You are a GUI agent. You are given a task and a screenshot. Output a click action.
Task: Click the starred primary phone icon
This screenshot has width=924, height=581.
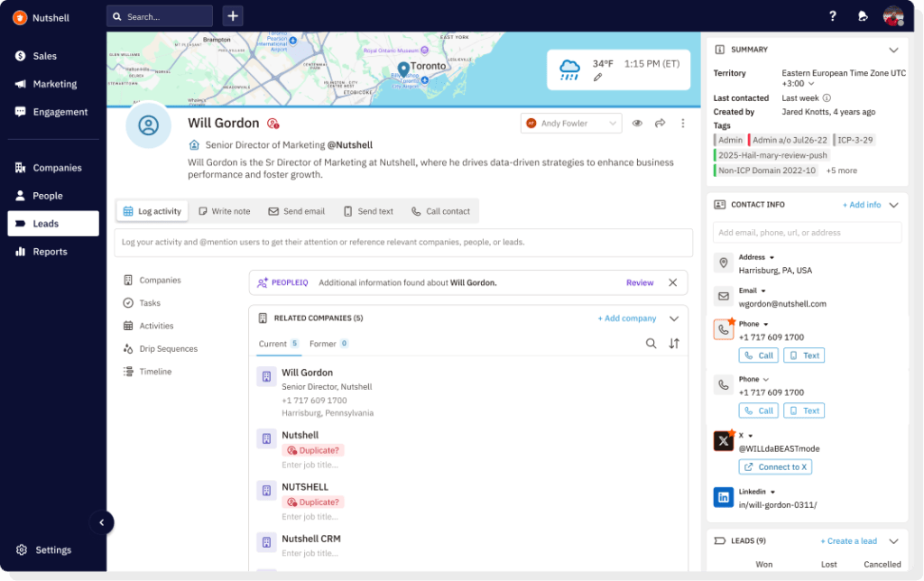click(x=724, y=329)
